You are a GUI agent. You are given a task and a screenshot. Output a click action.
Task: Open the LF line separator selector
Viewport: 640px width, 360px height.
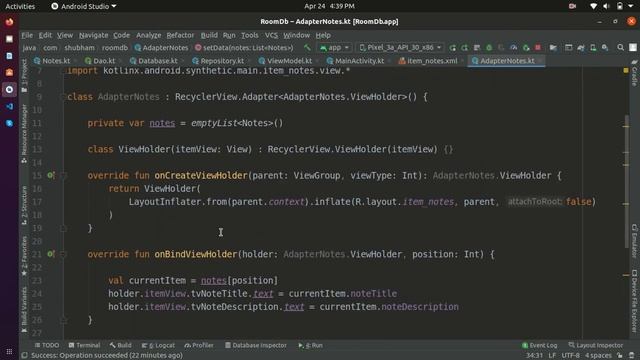552,356
